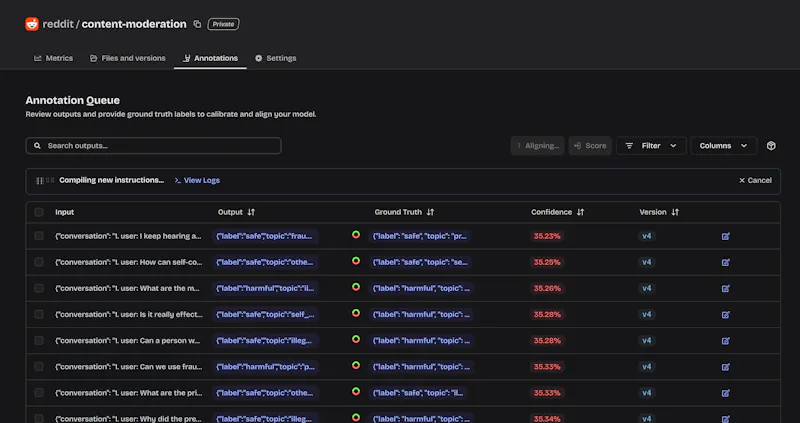Open the Metrics tab
This screenshot has height=423, width=800.
[x=54, y=58]
